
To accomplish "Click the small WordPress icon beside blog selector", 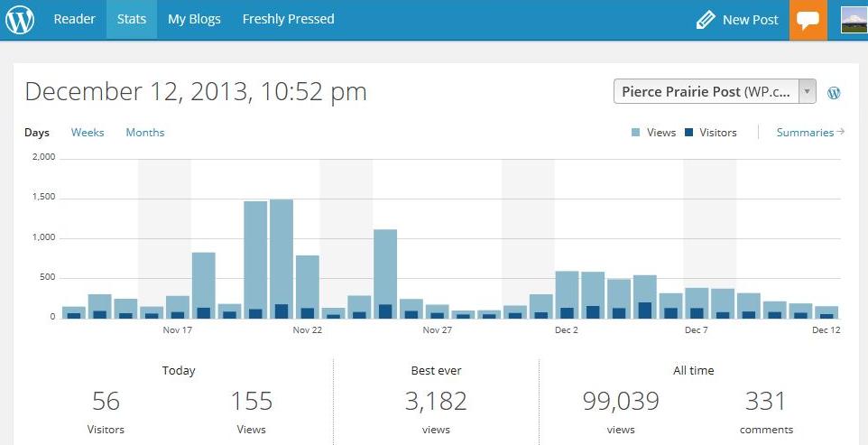I will tap(834, 93).
